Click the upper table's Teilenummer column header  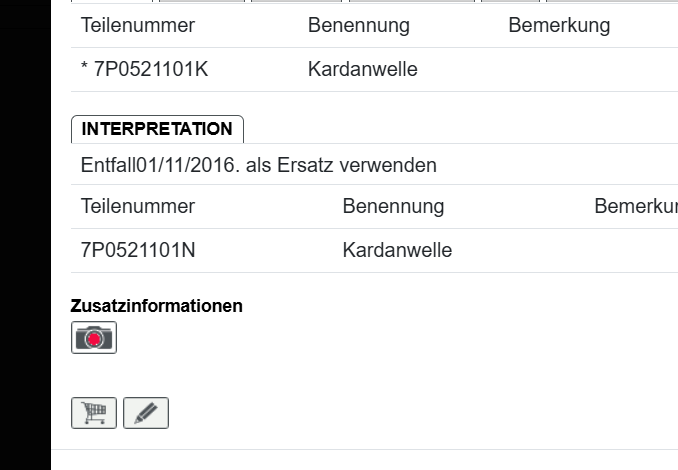point(138,26)
